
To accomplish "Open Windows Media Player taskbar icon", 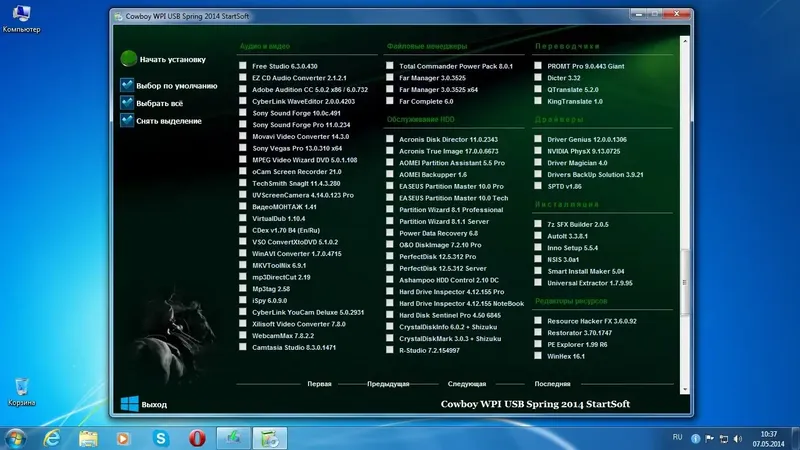I will point(123,438).
